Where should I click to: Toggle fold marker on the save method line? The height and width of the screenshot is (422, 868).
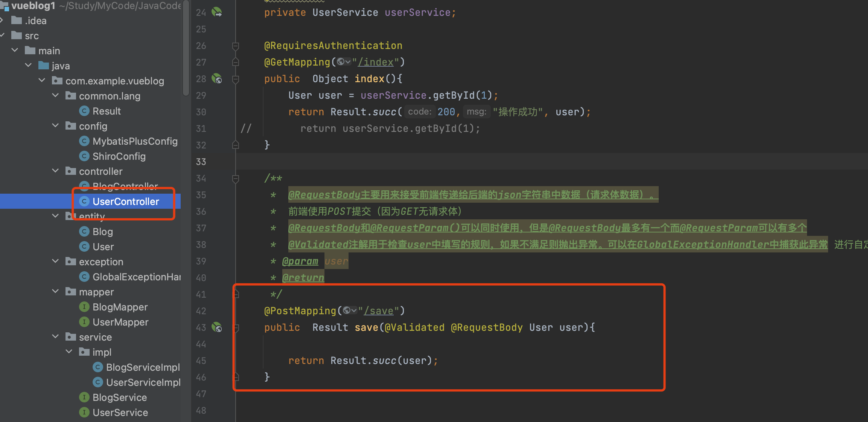point(236,327)
